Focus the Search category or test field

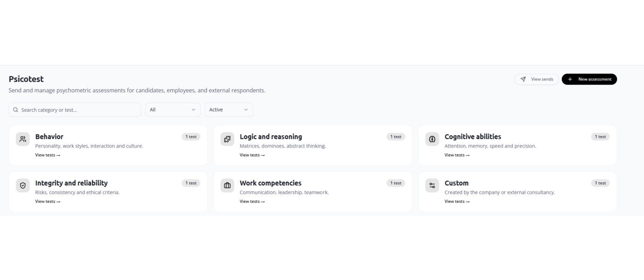pyautogui.click(x=75, y=110)
